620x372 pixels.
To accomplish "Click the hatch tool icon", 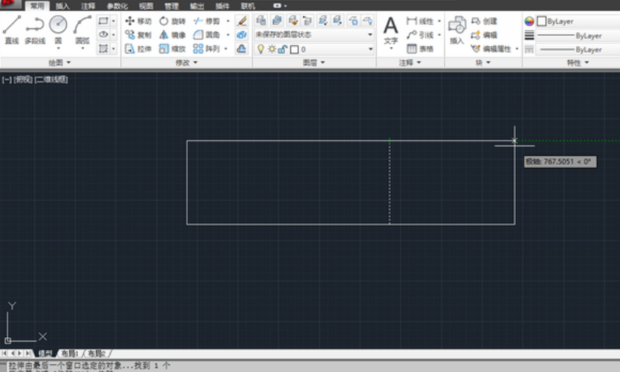I will coord(103,49).
